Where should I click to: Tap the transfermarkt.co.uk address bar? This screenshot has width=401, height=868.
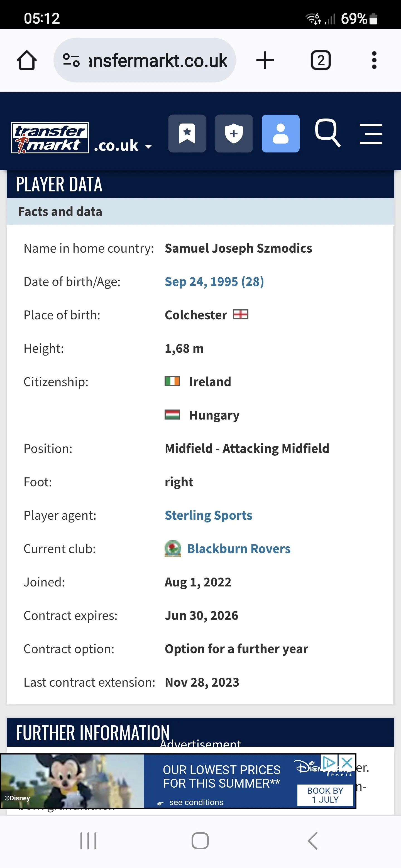pos(158,61)
